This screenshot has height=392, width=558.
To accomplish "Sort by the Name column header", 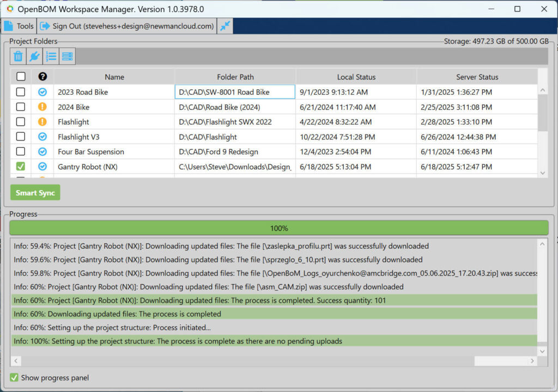I will point(114,77).
